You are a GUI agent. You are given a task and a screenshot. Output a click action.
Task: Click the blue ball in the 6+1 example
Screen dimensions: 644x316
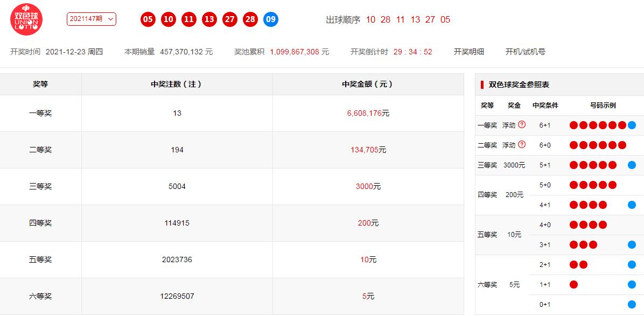click(x=632, y=125)
